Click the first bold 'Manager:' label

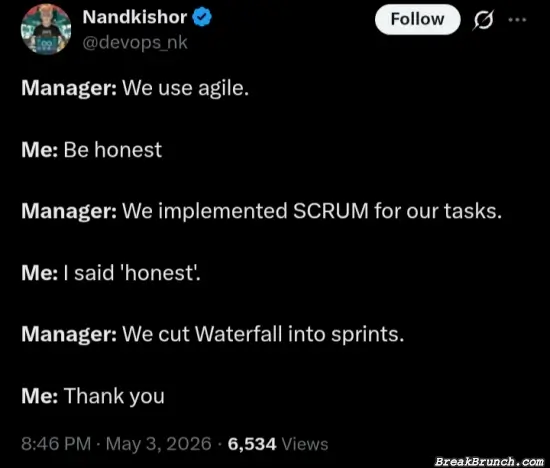69,88
